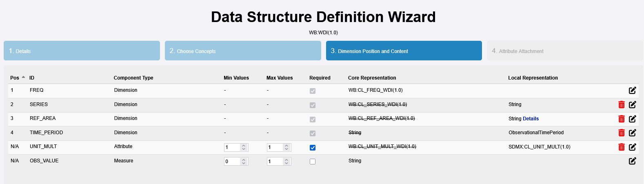Go to step 1 Details
The image size is (644, 184).
click(x=82, y=51)
